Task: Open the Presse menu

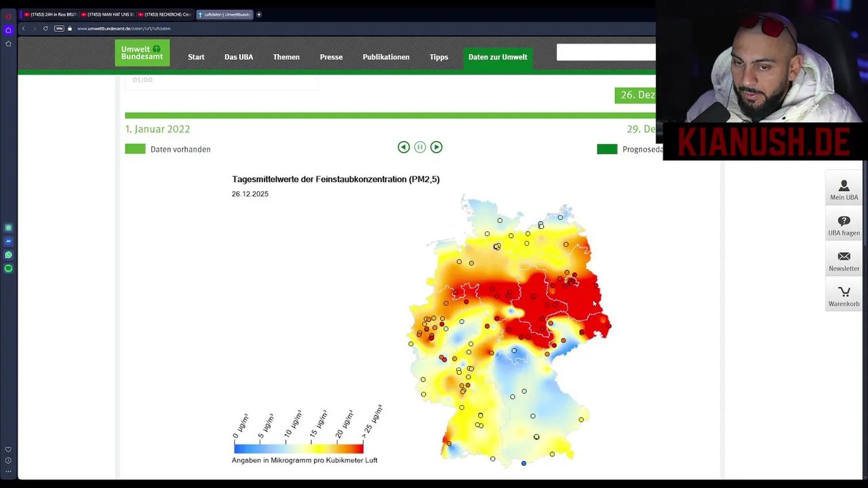Action: [x=331, y=57]
